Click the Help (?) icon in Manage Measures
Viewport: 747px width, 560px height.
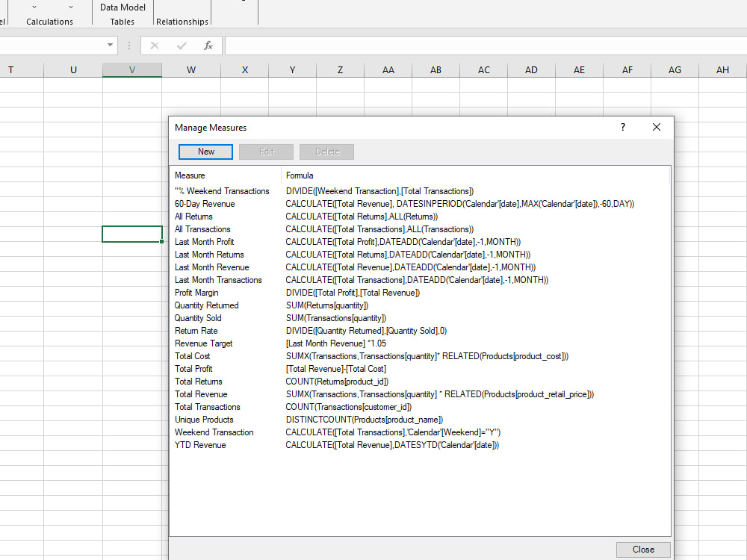tap(622, 127)
